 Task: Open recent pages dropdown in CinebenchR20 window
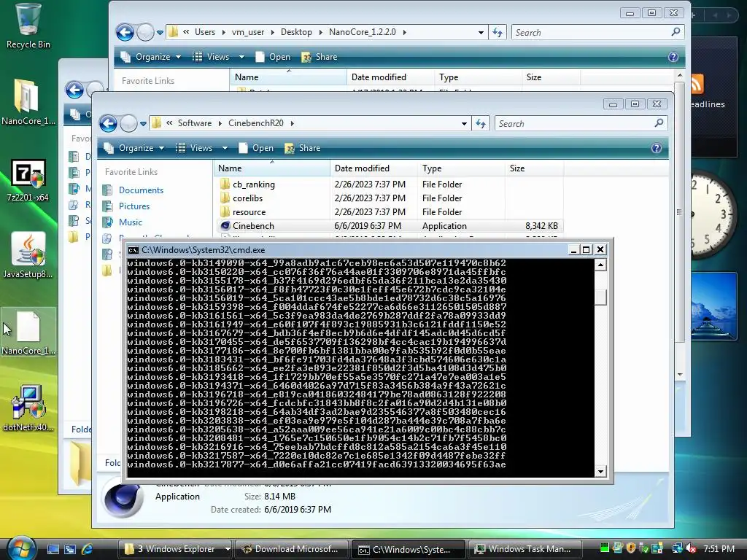pyautogui.click(x=143, y=124)
